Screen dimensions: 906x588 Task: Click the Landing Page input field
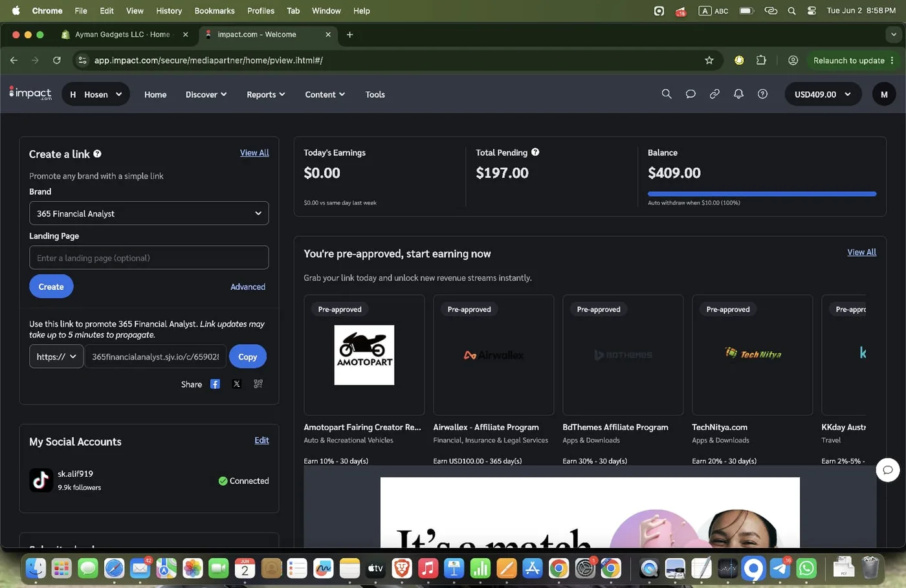149,257
